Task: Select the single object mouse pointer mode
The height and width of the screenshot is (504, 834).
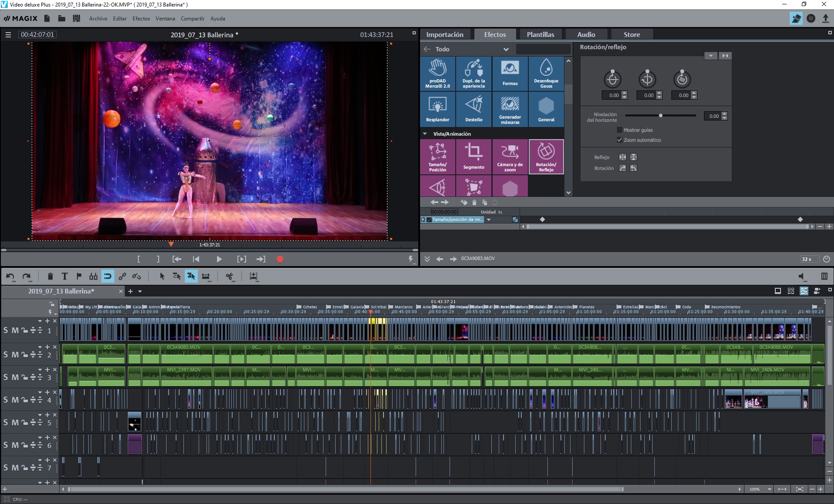Action: tap(162, 276)
